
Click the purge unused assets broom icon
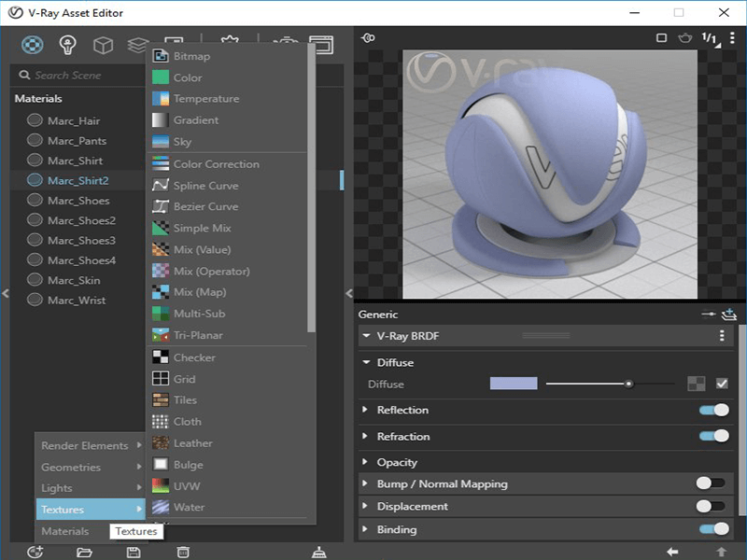tap(319, 552)
